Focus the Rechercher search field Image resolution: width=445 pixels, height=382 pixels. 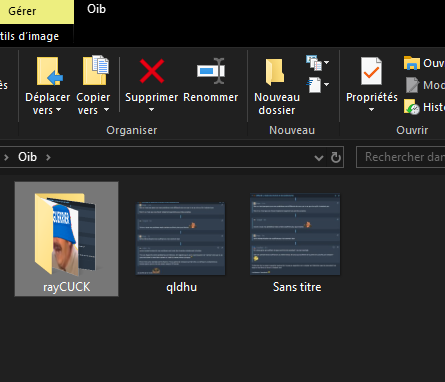[400, 157]
